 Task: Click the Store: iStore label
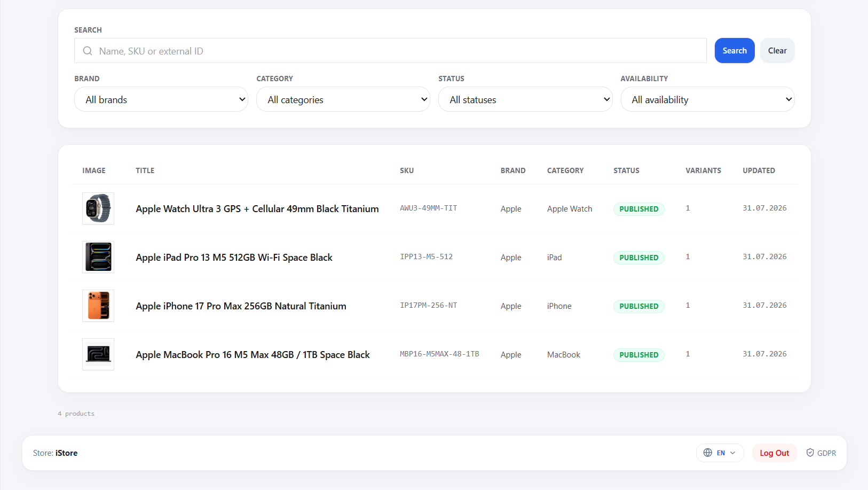coord(55,453)
